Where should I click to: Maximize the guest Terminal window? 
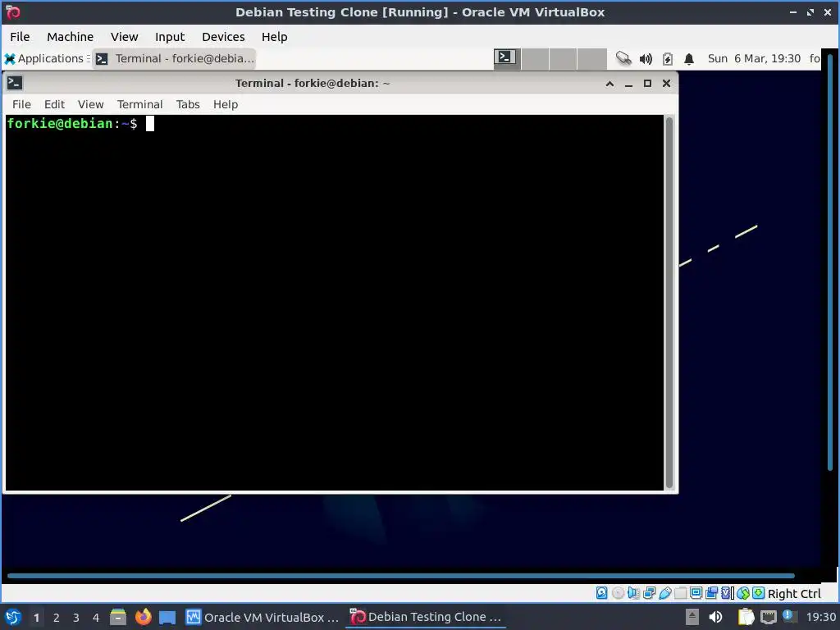648,84
